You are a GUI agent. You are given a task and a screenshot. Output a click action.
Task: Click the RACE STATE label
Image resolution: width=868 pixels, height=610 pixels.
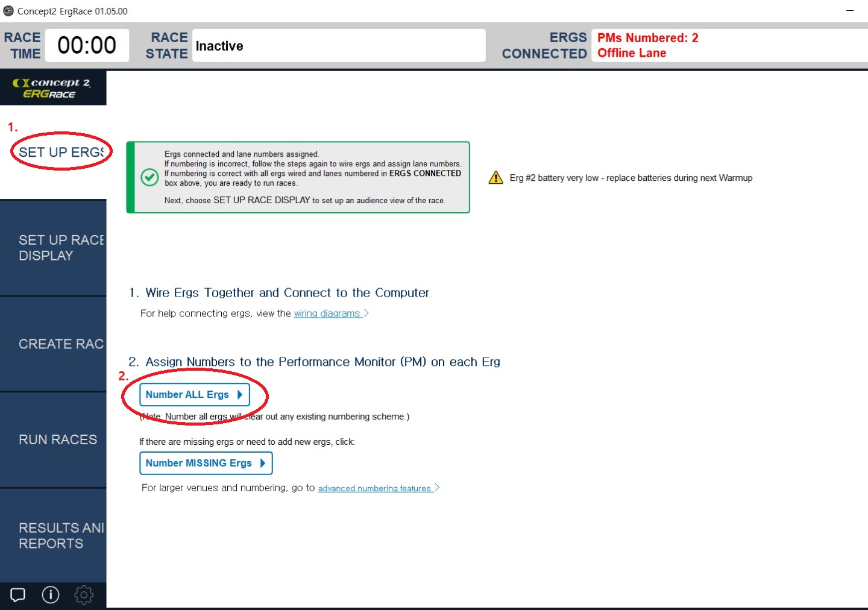[167, 46]
